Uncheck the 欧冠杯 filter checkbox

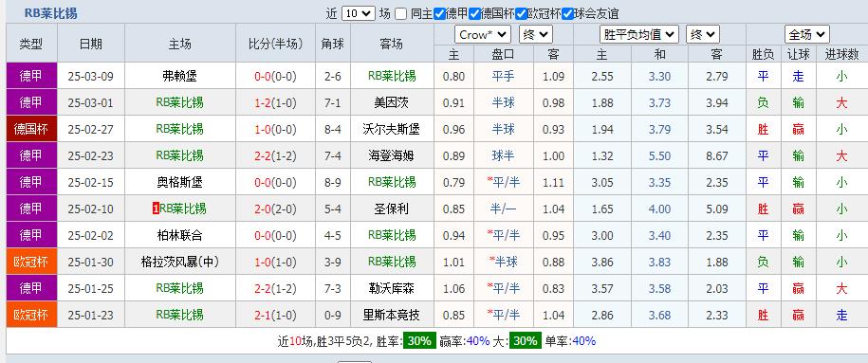pyautogui.click(x=521, y=14)
